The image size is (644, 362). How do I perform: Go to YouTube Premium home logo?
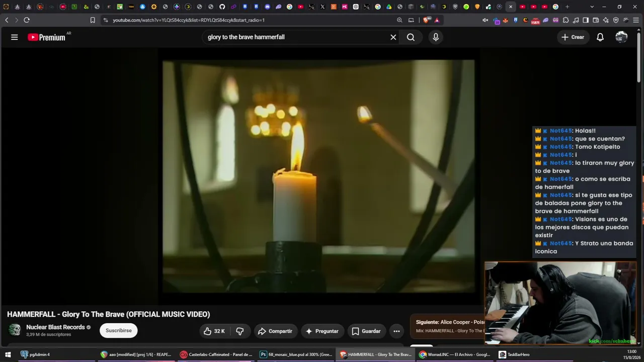[x=46, y=37]
